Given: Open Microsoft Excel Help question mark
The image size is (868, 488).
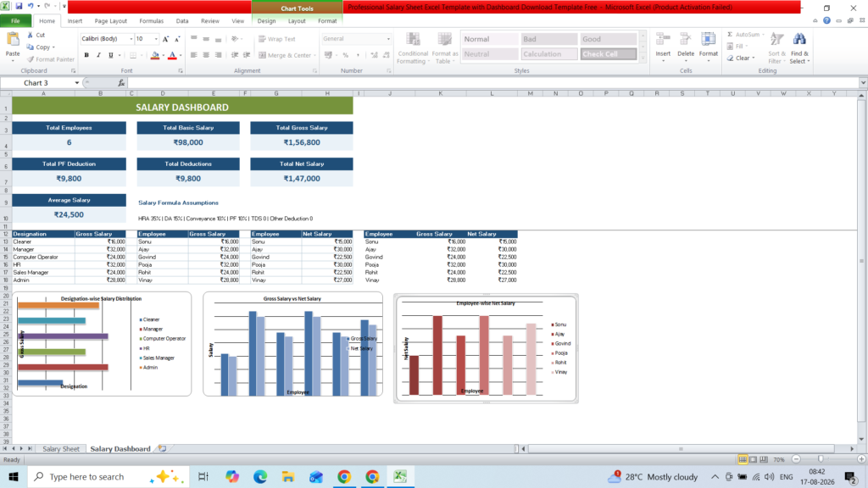Looking at the screenshot, I should [826, 20].
